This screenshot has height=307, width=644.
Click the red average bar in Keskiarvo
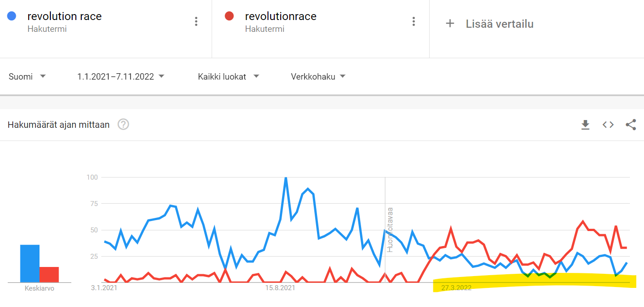(x=49, y=274)
